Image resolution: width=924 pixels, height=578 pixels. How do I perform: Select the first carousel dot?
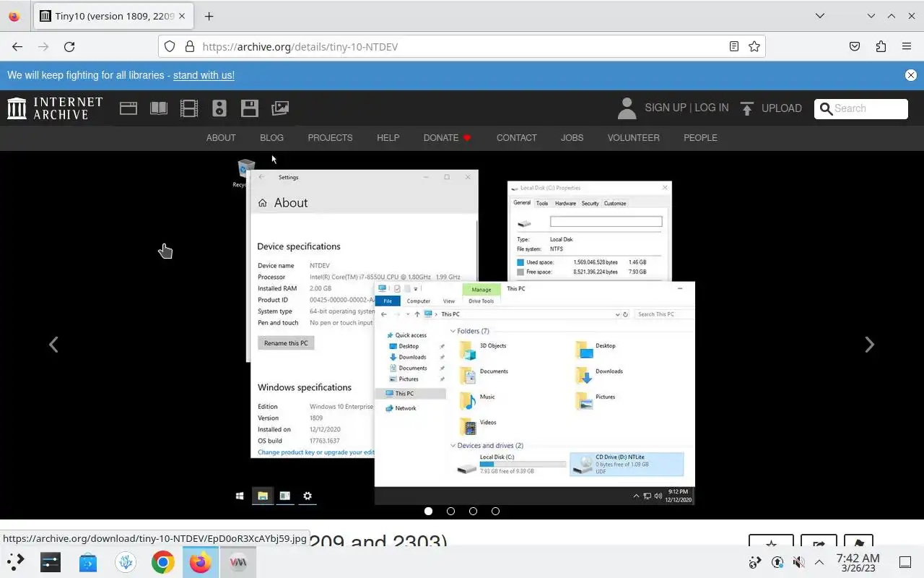[x=428, y=511]
